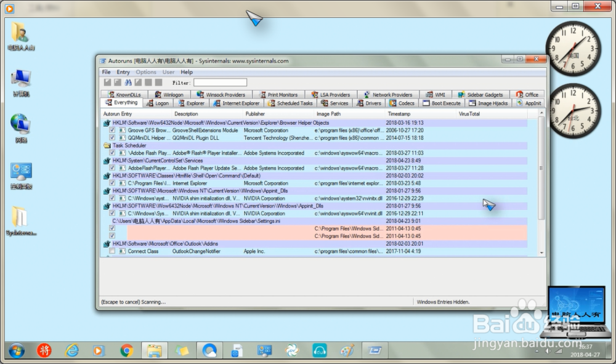This screenshot has height=364, width=616.
Task: Click the 美国 clock gadget
Action: point(573,49)
